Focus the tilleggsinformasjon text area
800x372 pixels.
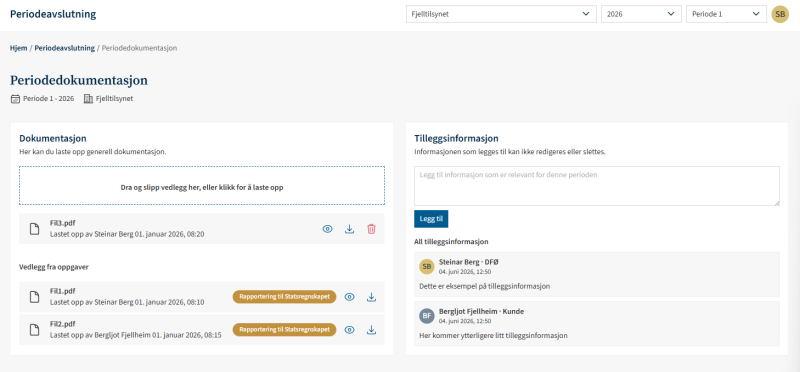(596, 186)
